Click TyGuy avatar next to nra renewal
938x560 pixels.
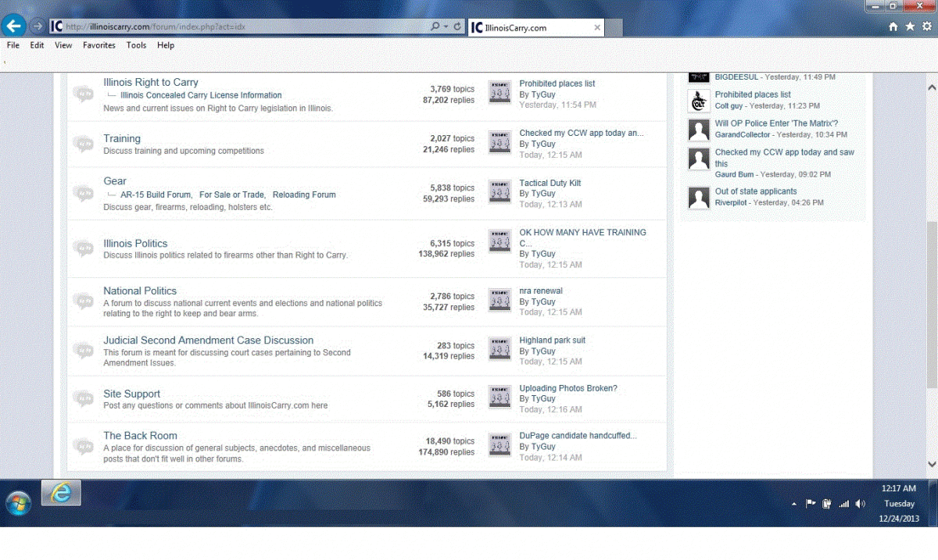tap(499, 300)
